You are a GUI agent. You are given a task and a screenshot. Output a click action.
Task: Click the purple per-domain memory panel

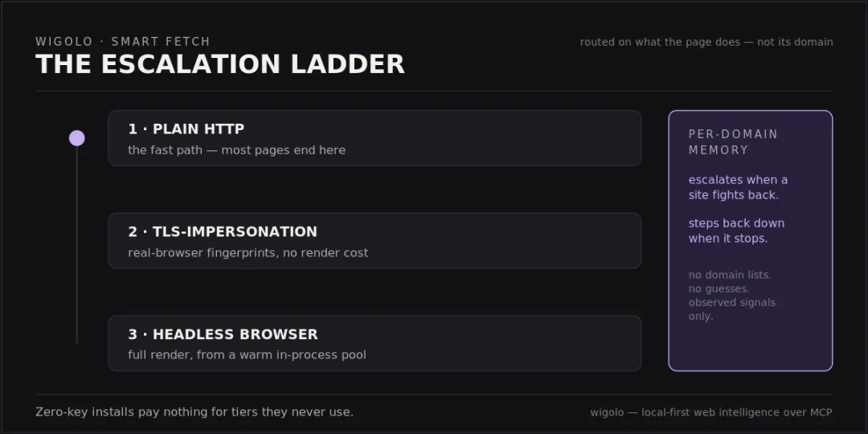[751, 241]
